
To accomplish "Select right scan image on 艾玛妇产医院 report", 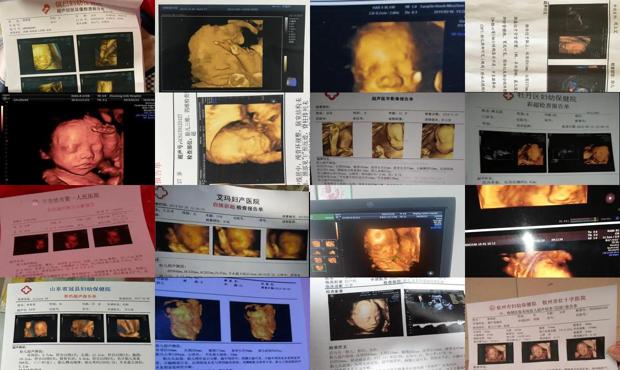I will point(286,244).
